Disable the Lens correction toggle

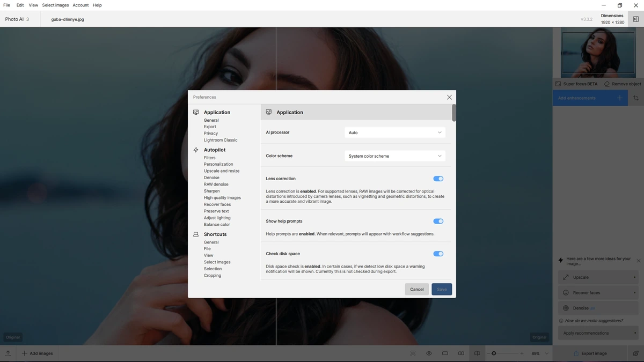pos(438,179)
